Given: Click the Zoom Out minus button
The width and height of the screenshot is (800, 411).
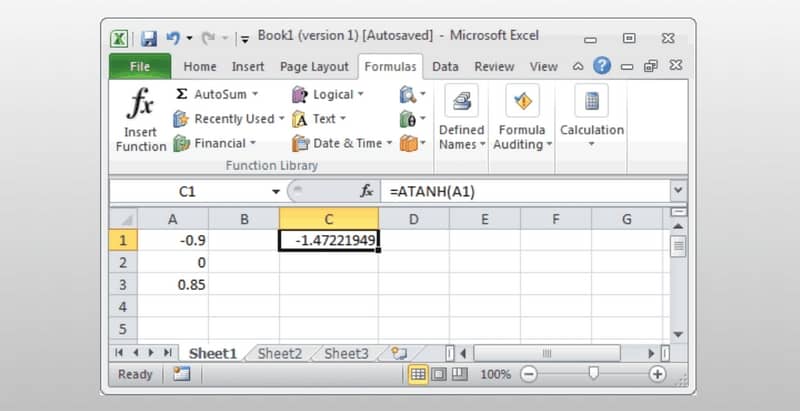Looking at the screenshot, I should pyautogui.click(x=529, y=374).
